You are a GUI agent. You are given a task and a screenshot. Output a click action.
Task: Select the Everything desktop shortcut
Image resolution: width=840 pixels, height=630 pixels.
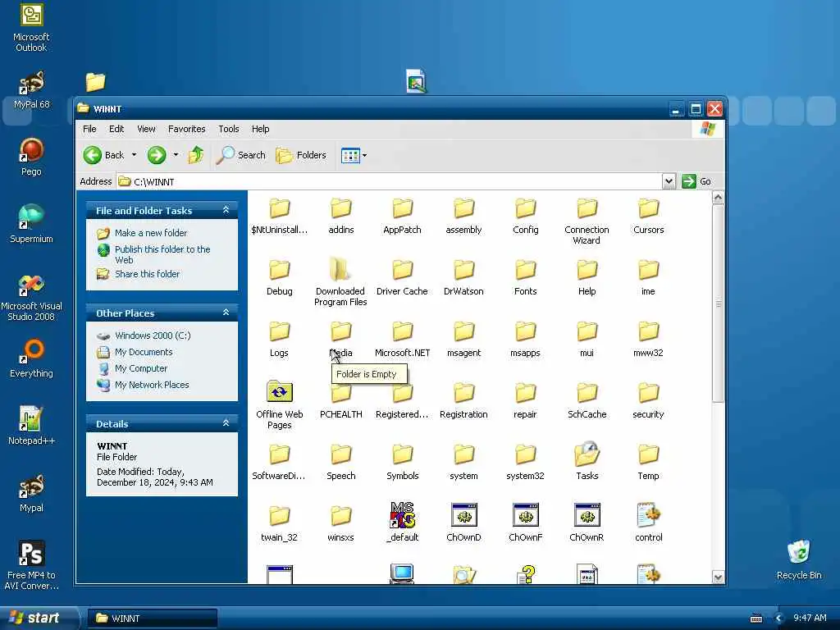coord(31,358)
